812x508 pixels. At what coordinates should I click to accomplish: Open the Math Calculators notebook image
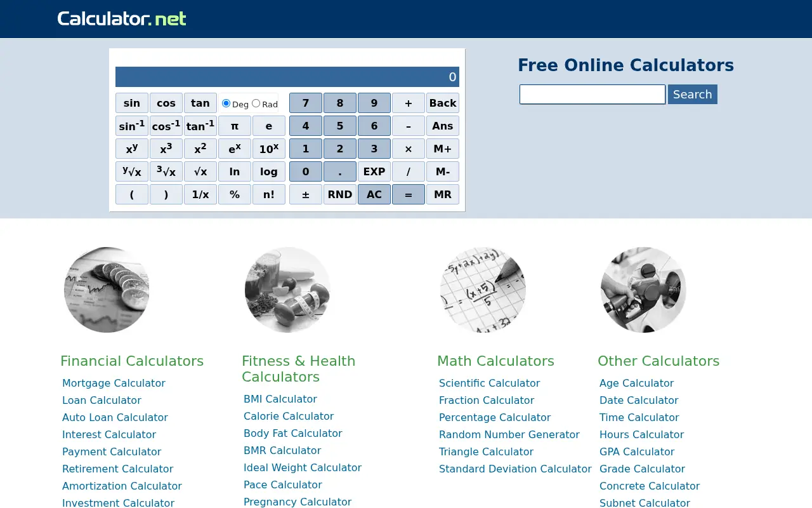coord(483,290)
